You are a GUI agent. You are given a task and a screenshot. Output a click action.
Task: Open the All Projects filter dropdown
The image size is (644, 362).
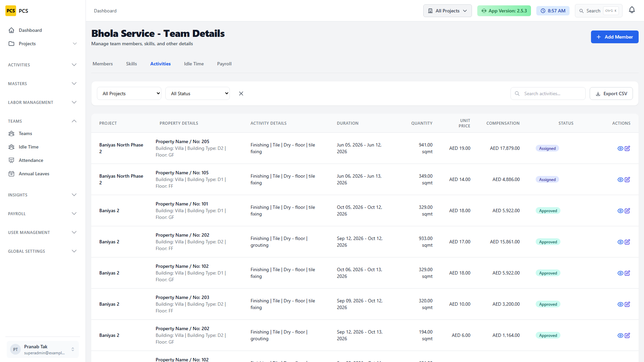point(129,94)
